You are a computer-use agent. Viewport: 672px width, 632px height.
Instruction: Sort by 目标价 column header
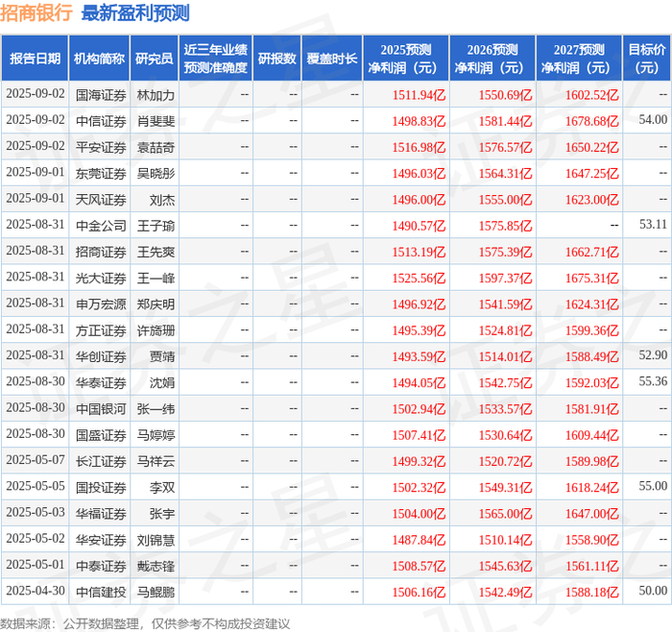(x=647, y=59)
